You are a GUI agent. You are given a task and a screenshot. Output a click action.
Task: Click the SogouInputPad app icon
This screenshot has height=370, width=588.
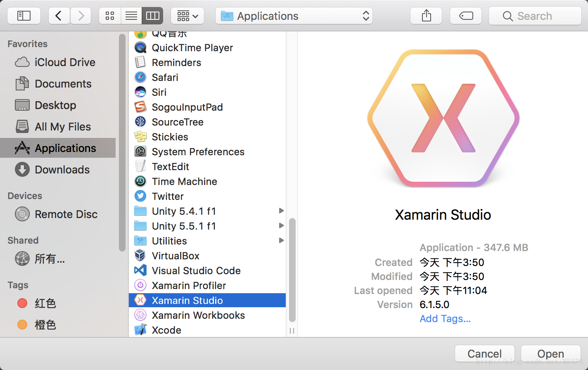140,107
